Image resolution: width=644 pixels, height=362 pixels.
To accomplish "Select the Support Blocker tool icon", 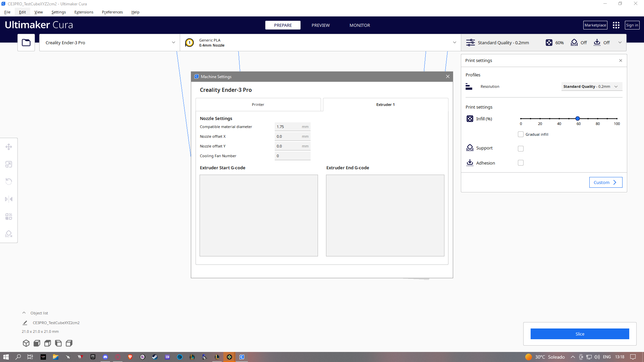I will coord(9,234).
